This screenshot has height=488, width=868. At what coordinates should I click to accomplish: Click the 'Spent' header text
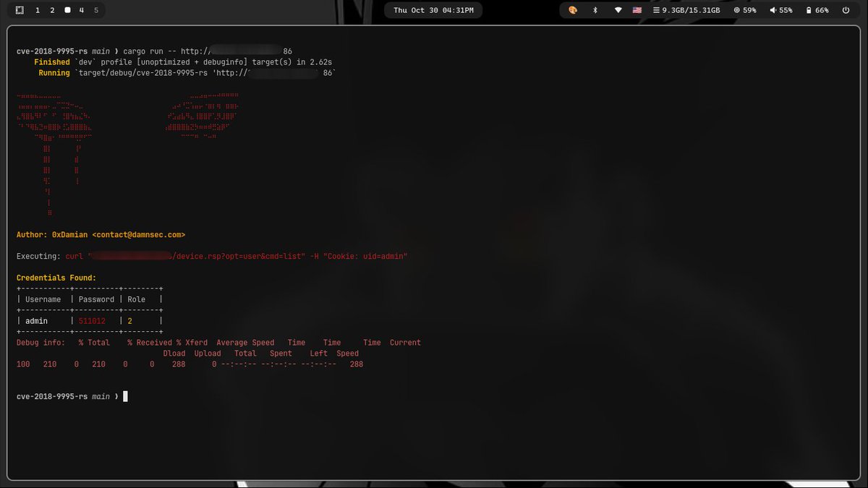281,354
